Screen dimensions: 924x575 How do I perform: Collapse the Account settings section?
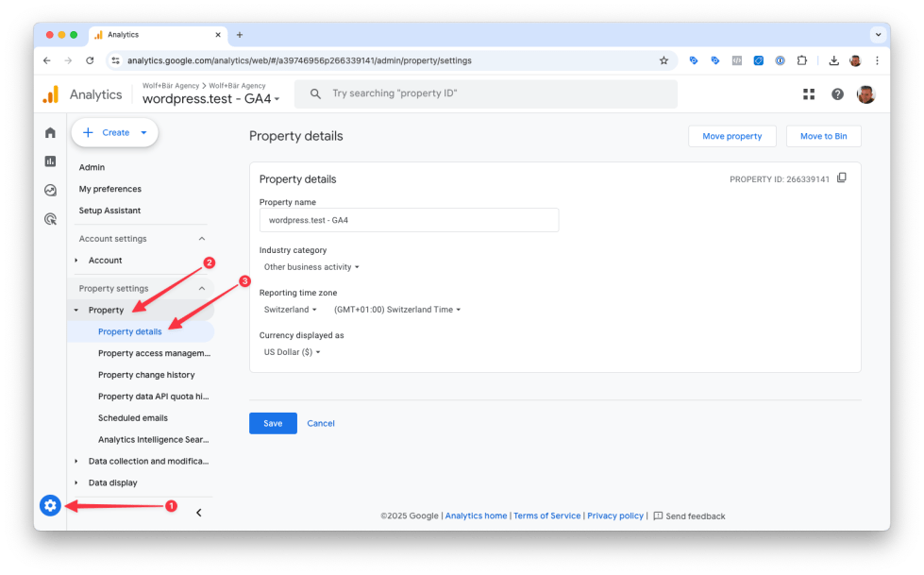point(202,239)
